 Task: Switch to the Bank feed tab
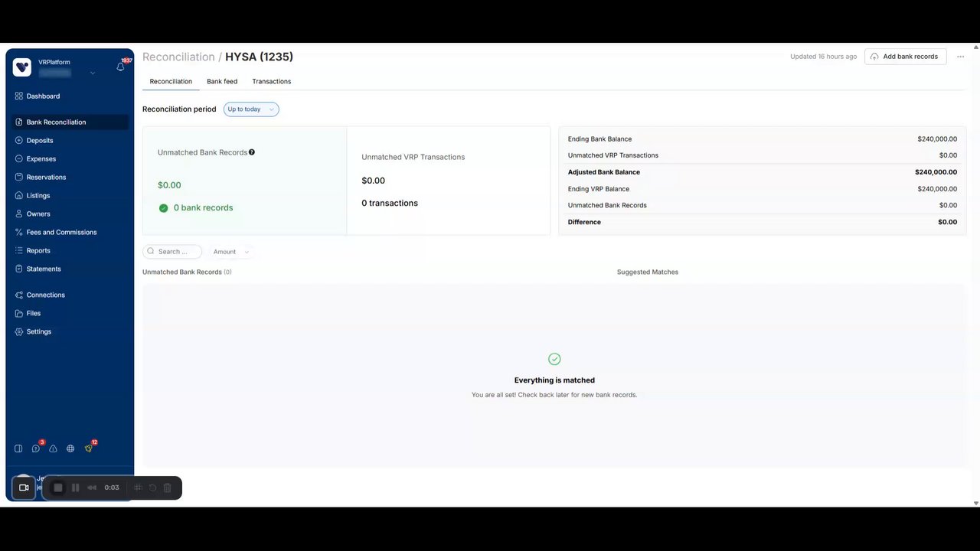222,81
